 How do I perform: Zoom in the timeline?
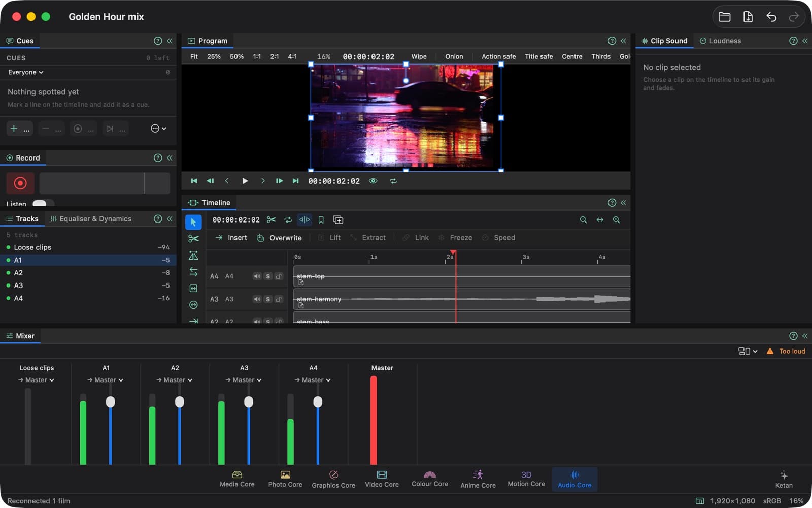coord(616,220)
